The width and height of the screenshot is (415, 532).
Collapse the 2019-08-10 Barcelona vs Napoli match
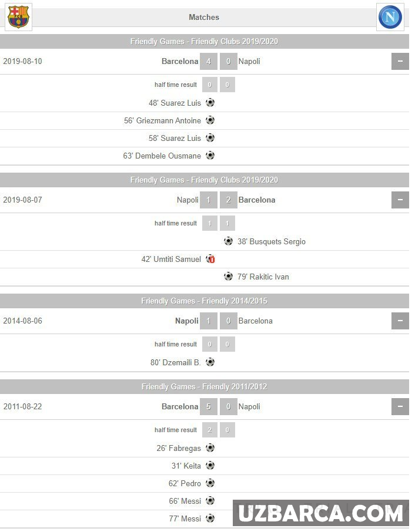(x=400, y=61)
